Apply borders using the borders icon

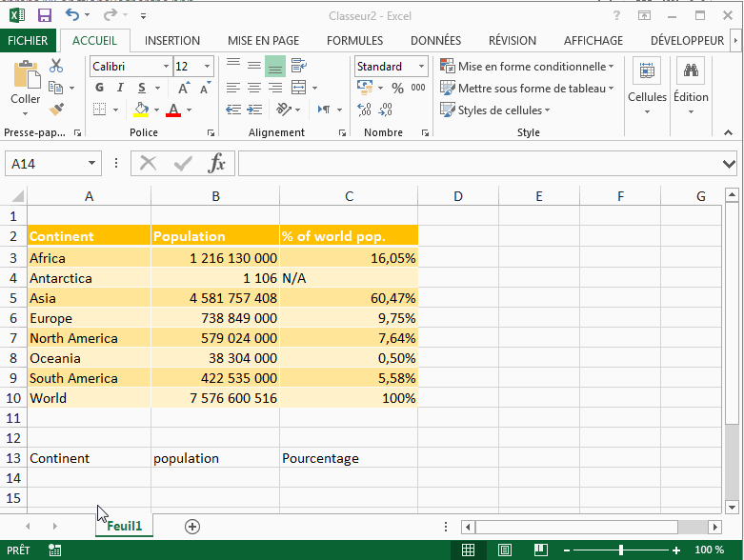click(x=100, y=110)
